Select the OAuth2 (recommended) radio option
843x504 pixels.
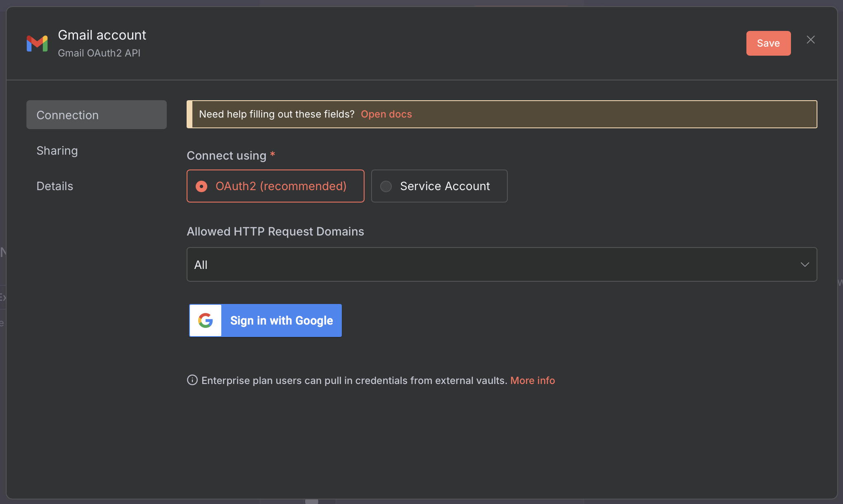point(275,186)
